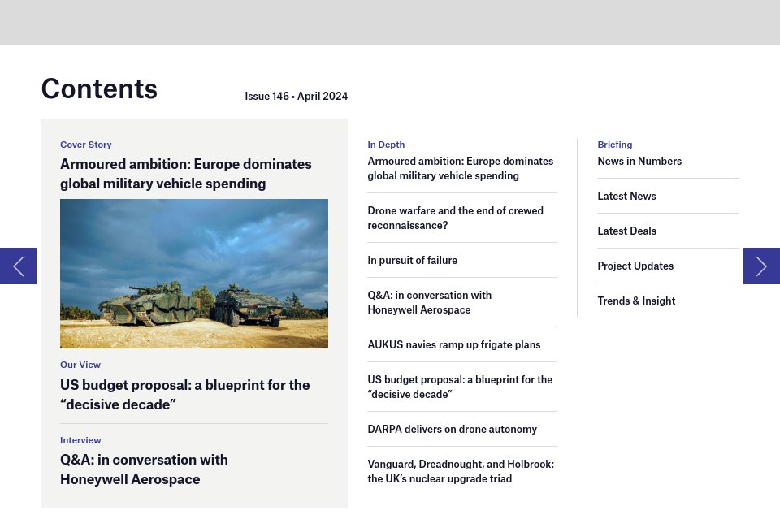Select In Depth US budget proposal article
Image resolution: width=780 pixels, height=532 pixels.
459,387
